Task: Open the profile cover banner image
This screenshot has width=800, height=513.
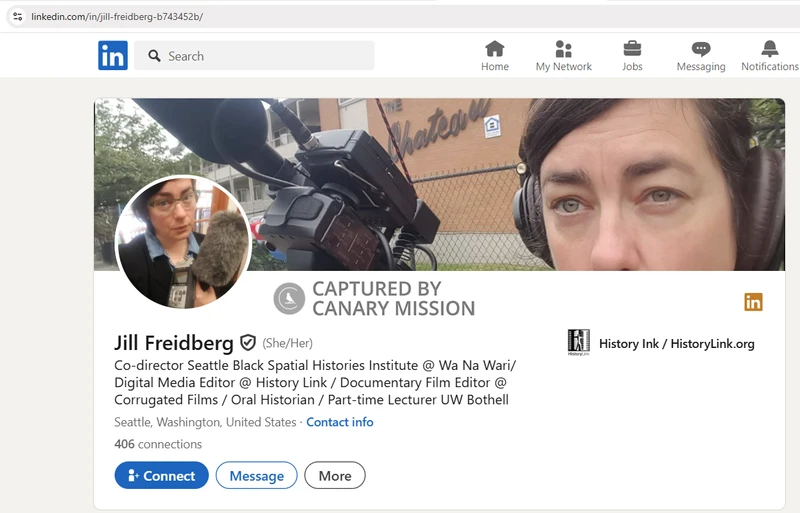Action: 439,184
